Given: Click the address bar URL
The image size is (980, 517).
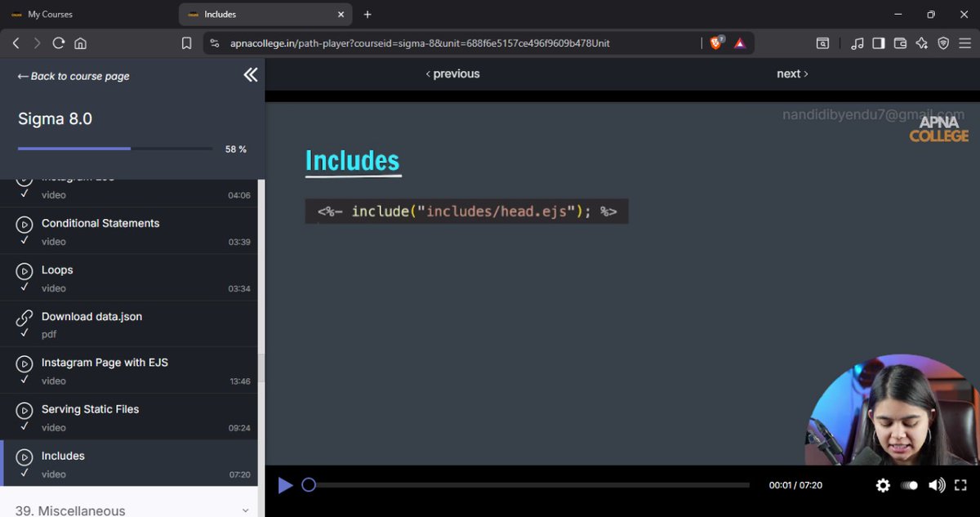Looking at the screenshot, I should point(420,43).
